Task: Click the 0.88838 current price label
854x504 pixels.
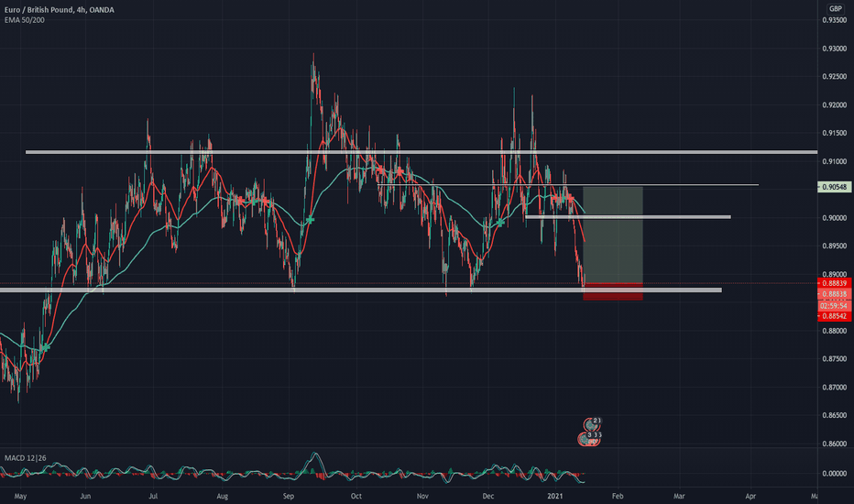Action: point(835,293)
